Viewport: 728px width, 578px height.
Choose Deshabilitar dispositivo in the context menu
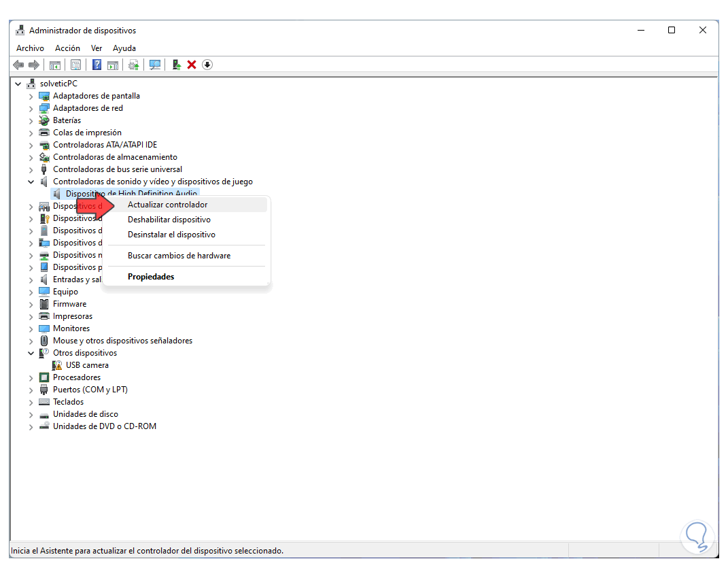pos(186,220)
